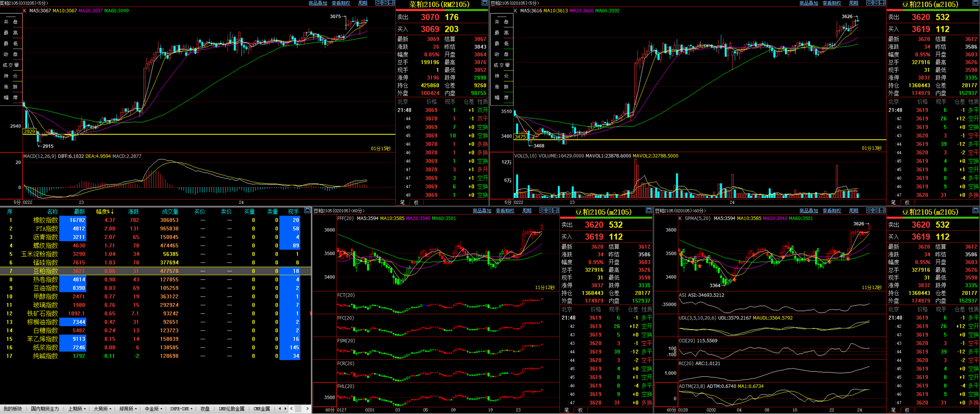This screenshot has width=980, height=414.
Task: Expand the 上期所 exchange dropdown tab
Action: click(77, 409)
